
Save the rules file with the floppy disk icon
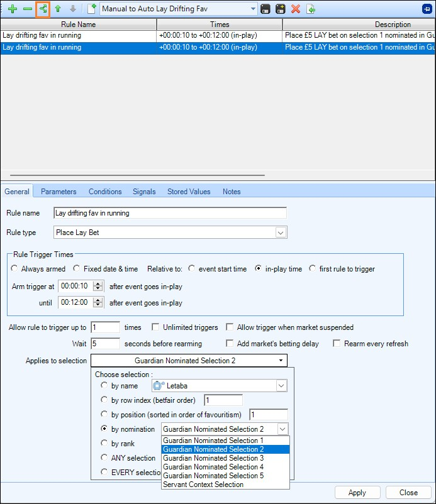pos(265,9)
